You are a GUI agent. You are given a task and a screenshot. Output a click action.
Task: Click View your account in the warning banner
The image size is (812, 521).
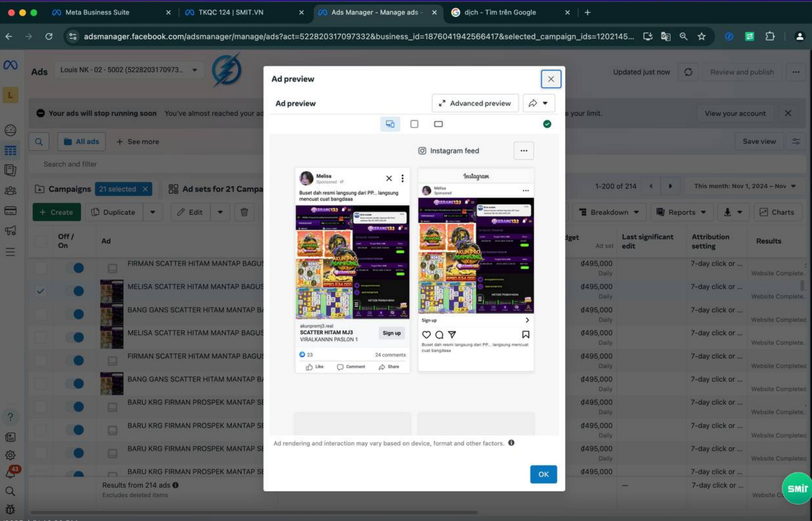point(735,113)
